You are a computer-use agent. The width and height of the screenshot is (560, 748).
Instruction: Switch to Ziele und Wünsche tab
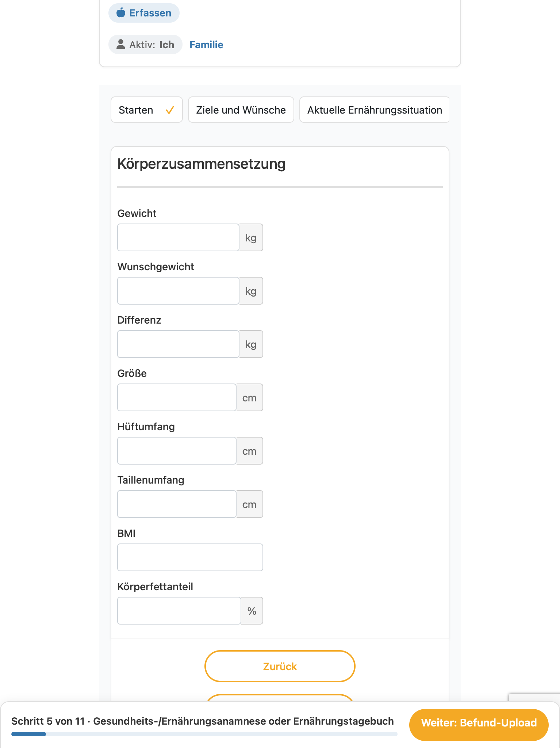pos(241,110)
